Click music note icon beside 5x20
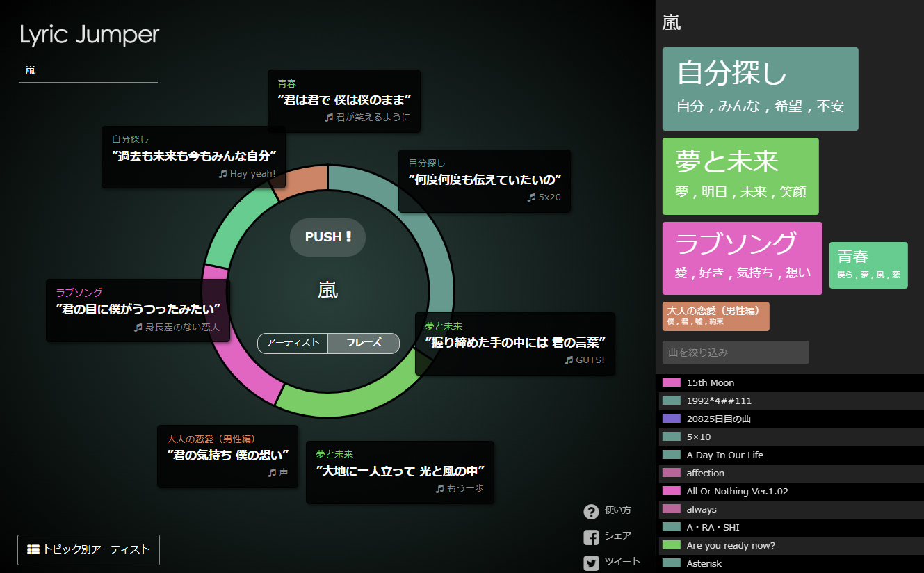Viewport: 924px width, 573px height. (x=532, y=197)
